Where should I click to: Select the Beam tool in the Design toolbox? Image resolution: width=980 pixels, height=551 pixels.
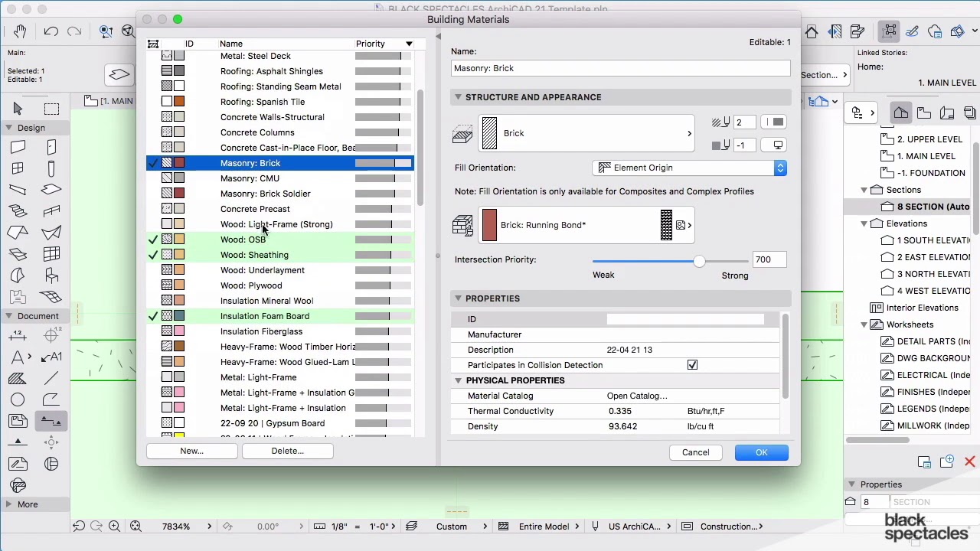tap(18, 190)
